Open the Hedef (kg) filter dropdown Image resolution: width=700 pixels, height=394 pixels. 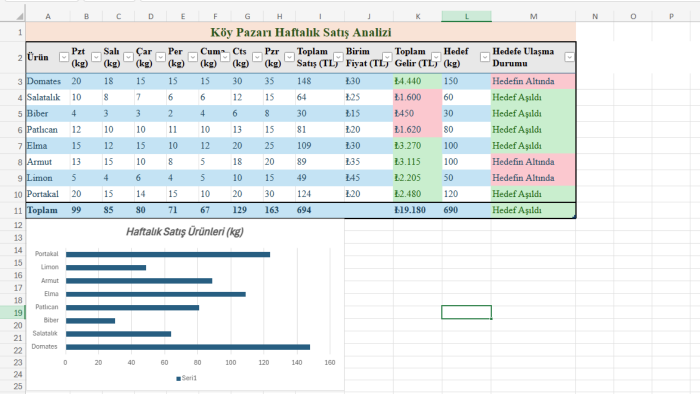point(485,57)
